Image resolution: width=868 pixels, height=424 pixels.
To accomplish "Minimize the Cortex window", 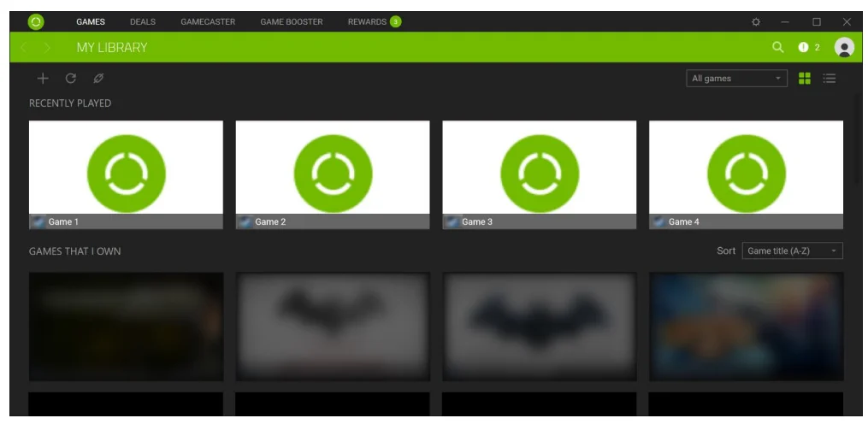I will pyautogui.click(x=785, y=22).
